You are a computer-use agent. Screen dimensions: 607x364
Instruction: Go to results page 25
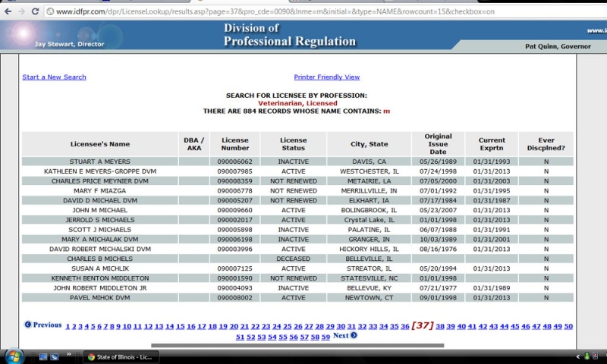click(x=288, y=327)
